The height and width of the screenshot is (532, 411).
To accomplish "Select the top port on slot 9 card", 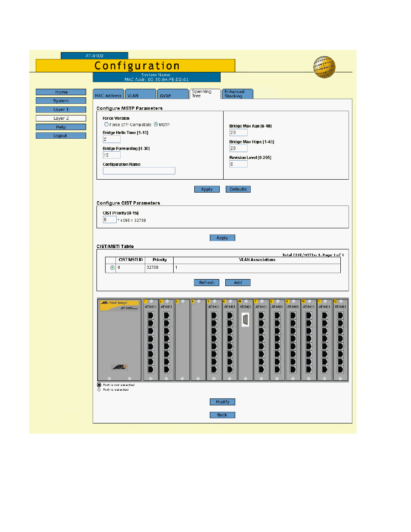I will 293,315.
